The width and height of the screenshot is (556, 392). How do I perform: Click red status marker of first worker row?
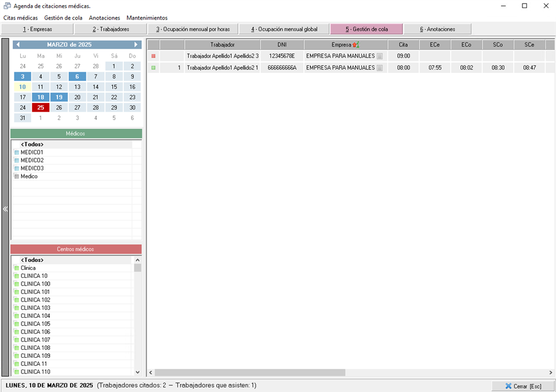click(153, 56)
